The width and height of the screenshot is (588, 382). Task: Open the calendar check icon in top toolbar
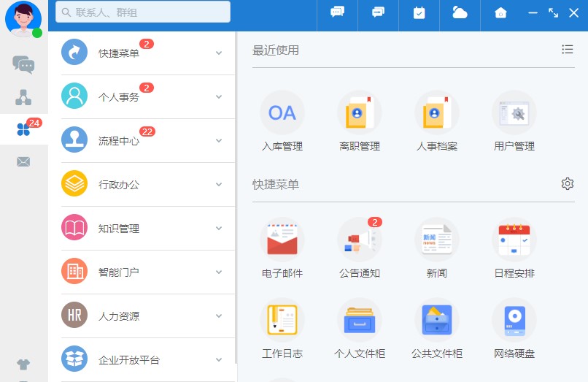pos(419,12)
